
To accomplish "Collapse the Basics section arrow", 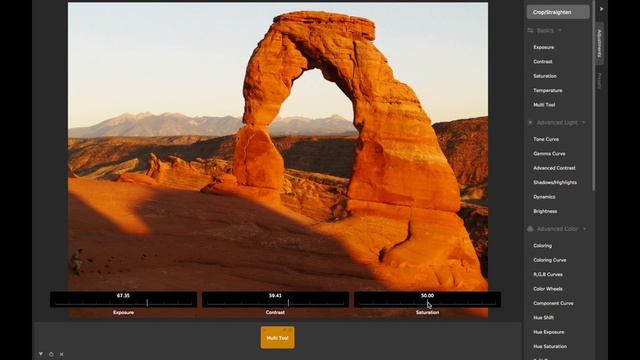I will pos(560,31).
